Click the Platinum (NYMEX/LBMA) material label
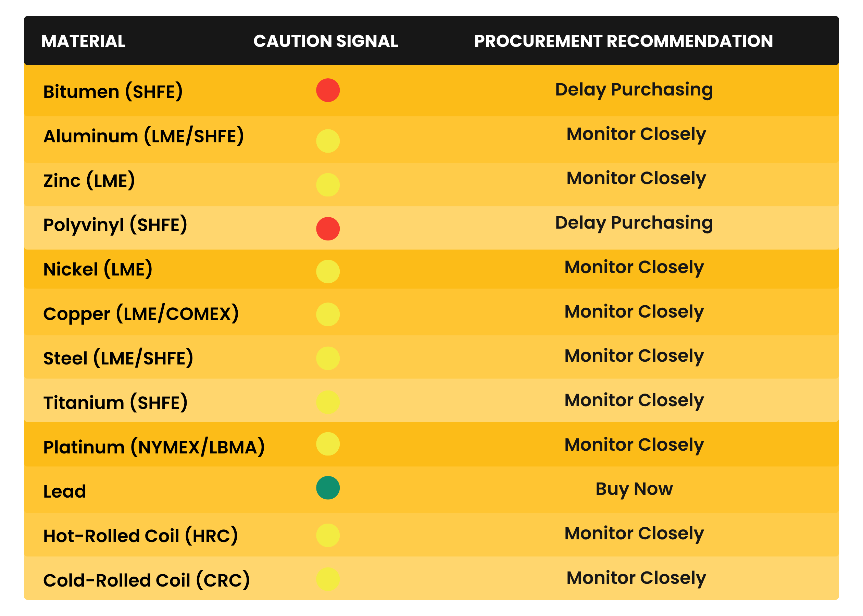The height and width of the screenshot is (616, 863). click(154, 447)
